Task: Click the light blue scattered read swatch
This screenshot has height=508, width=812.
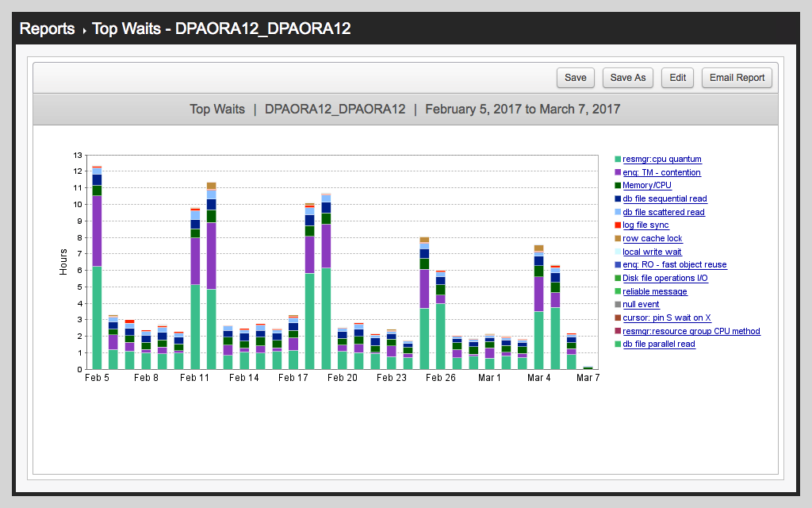Action: click(x=618, y=212)
